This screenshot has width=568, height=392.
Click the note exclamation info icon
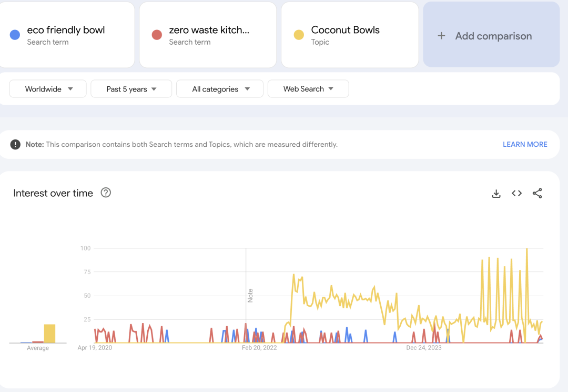click(x=15, y=144)
